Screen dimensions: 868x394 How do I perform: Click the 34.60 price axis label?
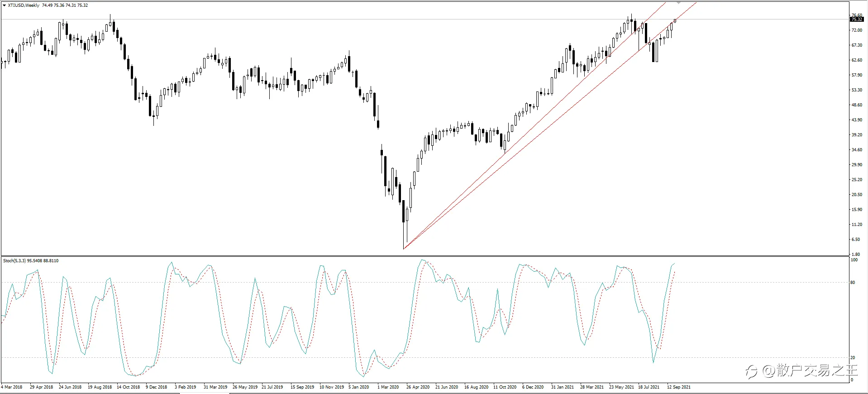pyautogui.click(x=857, y=150)
